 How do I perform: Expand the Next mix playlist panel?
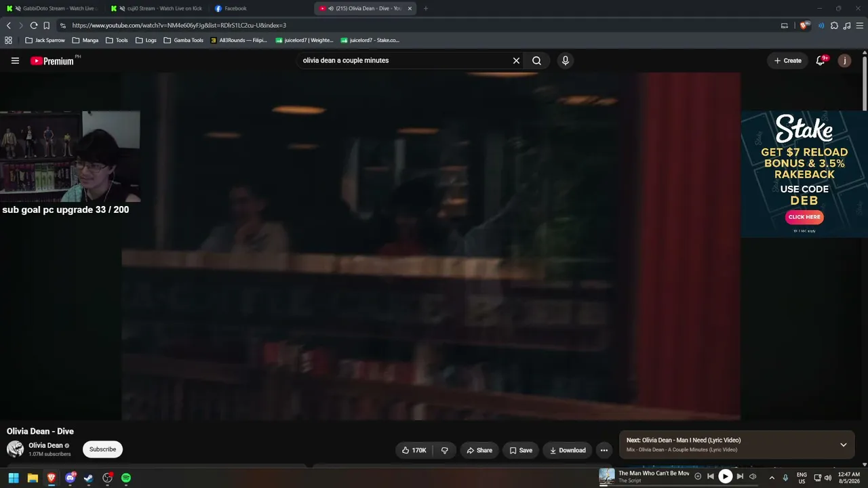coord(844,445)
